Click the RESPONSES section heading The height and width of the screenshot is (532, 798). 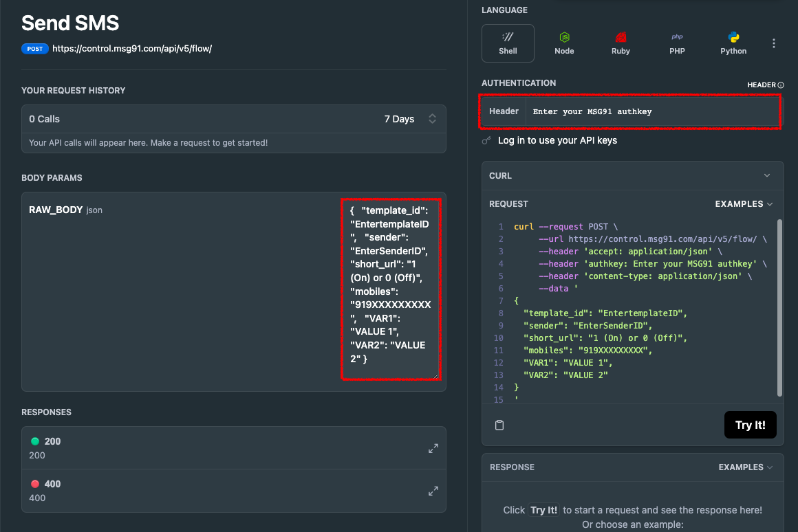[x=46, y=412]
